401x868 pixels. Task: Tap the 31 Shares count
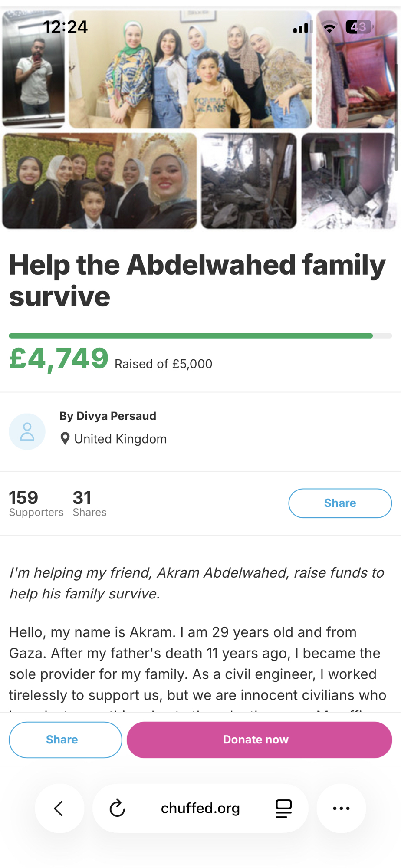pos(89,503)
